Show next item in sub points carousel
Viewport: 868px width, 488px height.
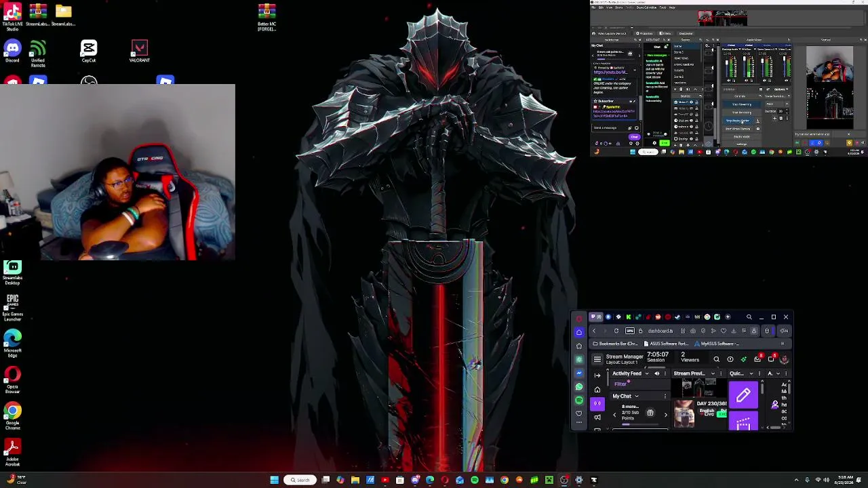coord(665,413)
